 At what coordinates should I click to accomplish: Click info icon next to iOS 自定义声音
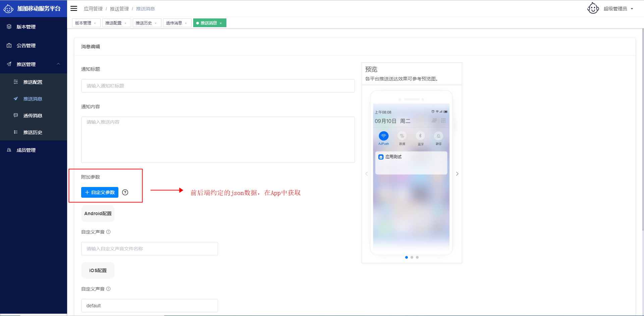(108, 289)
